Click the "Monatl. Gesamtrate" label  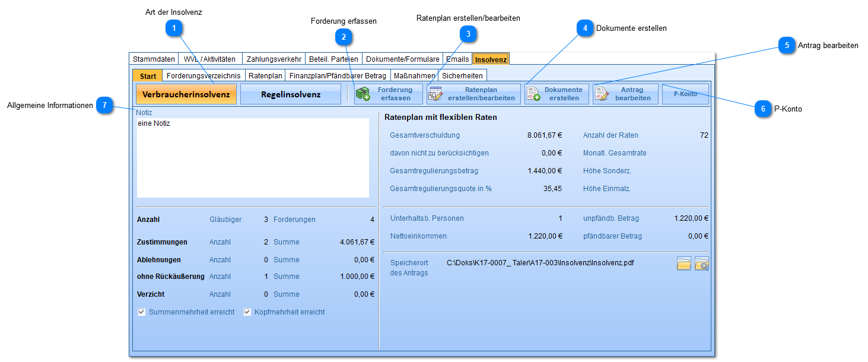coord(615,153)
